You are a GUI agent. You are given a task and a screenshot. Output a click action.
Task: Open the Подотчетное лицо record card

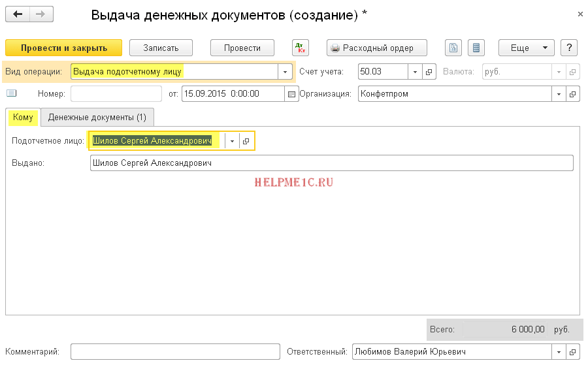246,141
